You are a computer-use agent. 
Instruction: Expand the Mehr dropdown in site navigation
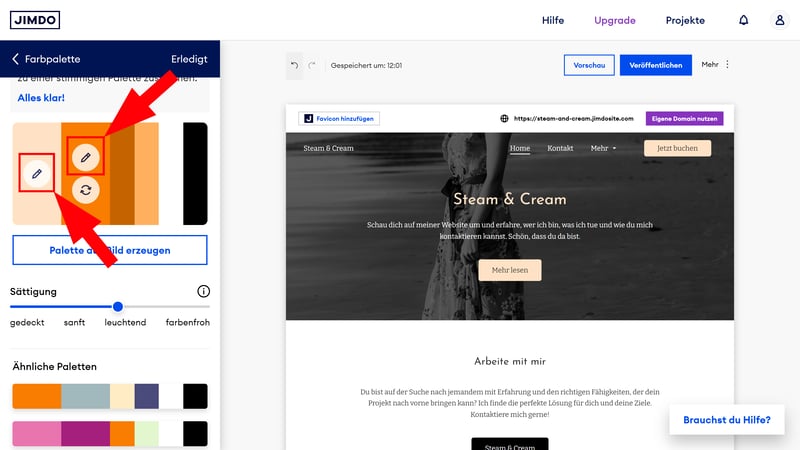(603, 148)
